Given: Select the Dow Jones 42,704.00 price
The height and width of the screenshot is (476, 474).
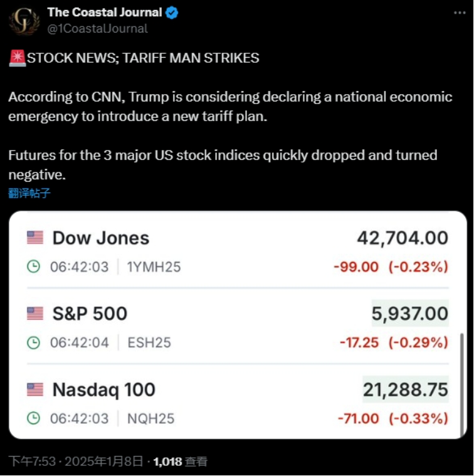Looking at the screenshot, I should (403, 238).
